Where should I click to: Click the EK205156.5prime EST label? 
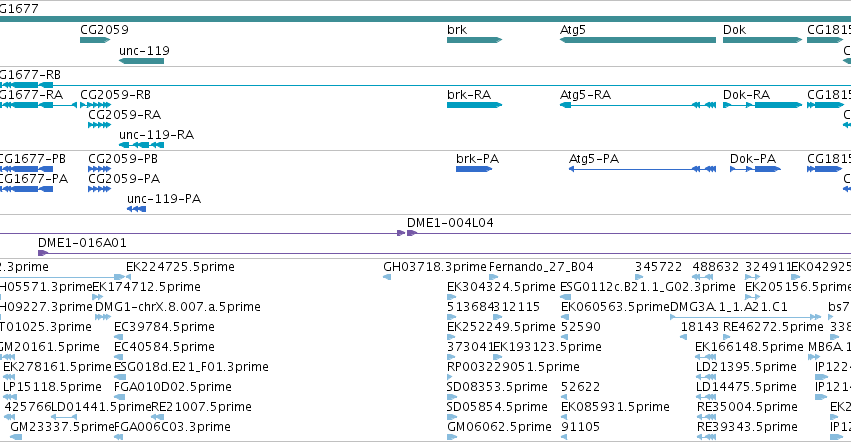798,287
